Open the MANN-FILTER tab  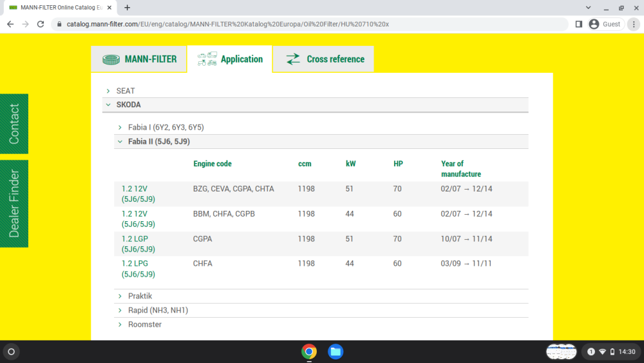139,59
